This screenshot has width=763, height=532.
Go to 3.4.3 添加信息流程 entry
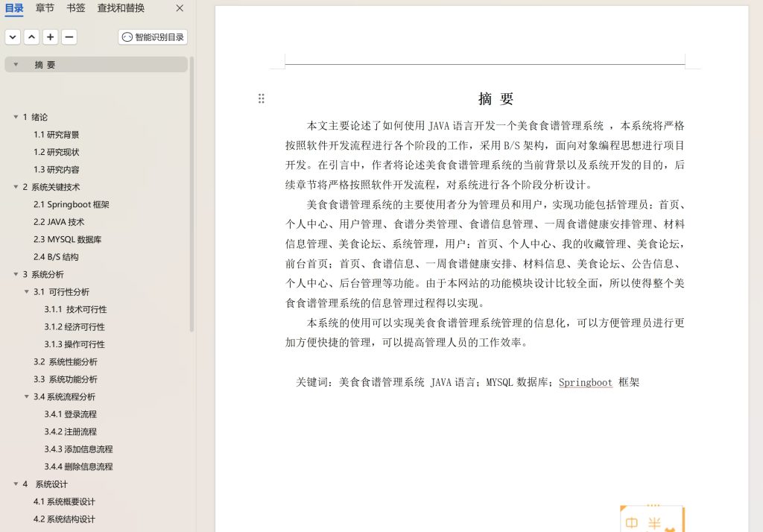(78, 449)
